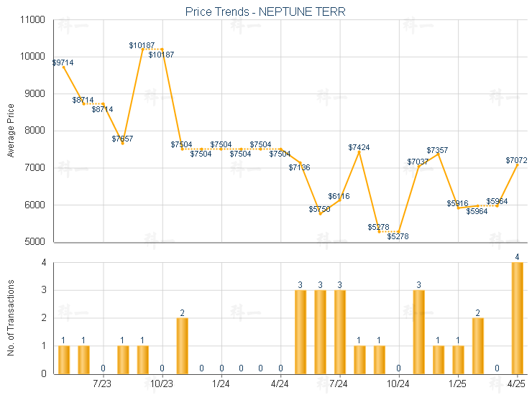Click the $5750 low data point
Screen dimensions: 532x395
tap(320, 213)
